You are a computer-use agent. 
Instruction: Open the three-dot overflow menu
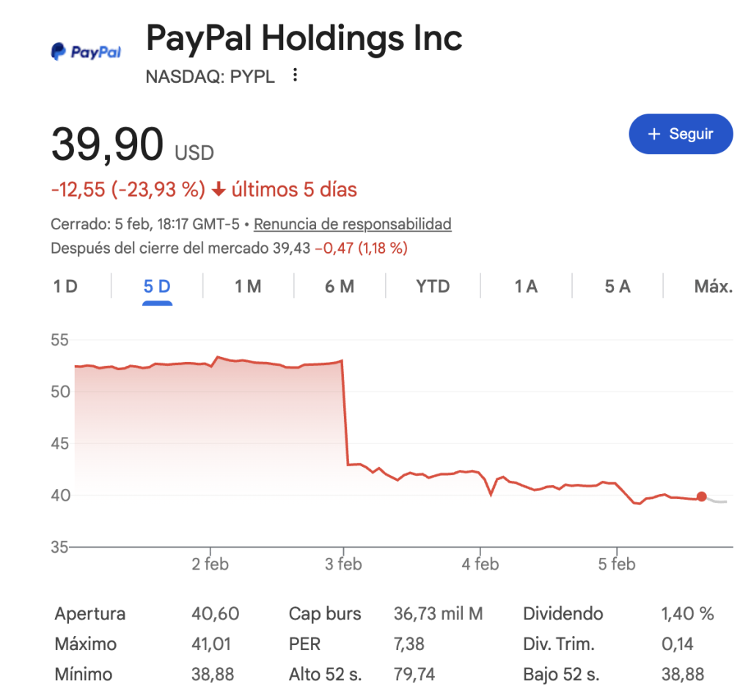point(293,75)
